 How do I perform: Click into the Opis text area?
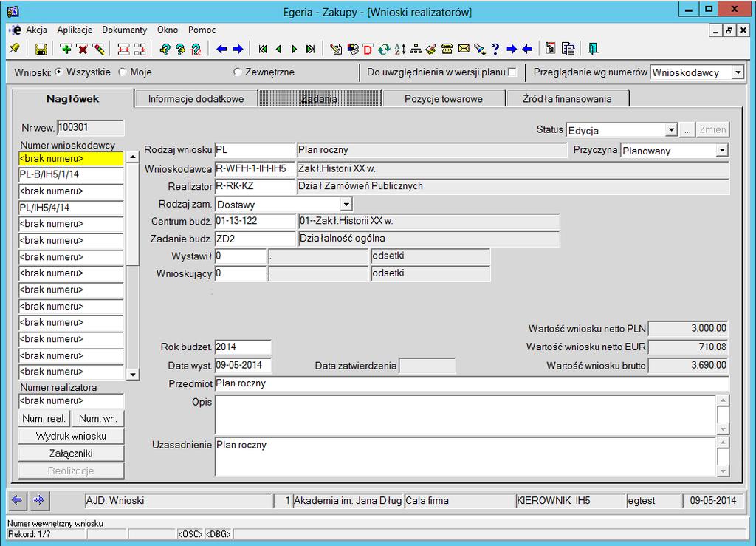pos(466,414)
